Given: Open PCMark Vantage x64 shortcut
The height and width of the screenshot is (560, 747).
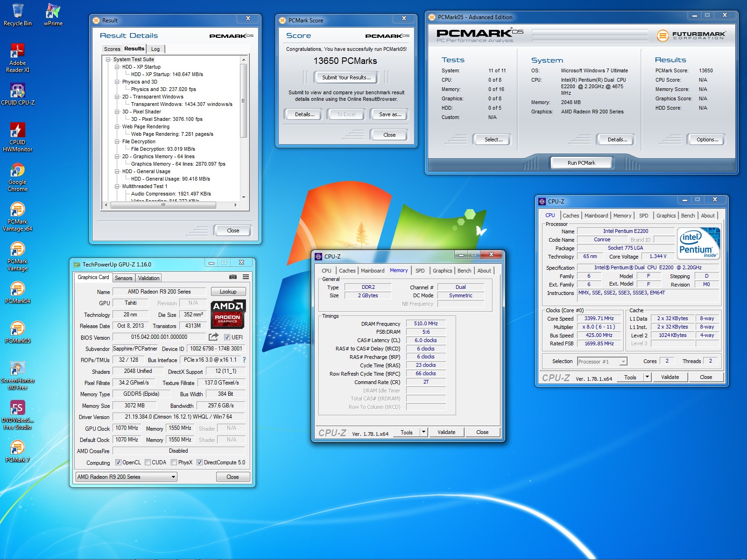Looking at the screenshot, I should point(18,217).
